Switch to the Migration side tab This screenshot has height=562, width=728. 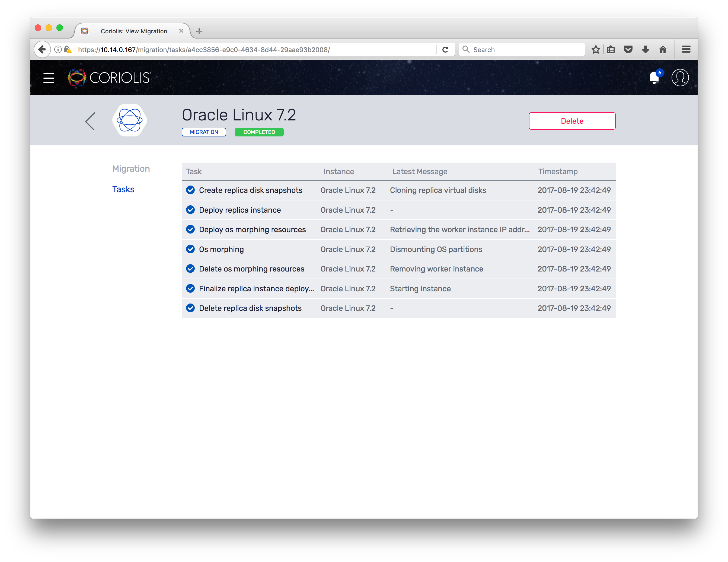pyautogui.click(x=131, y=169)
